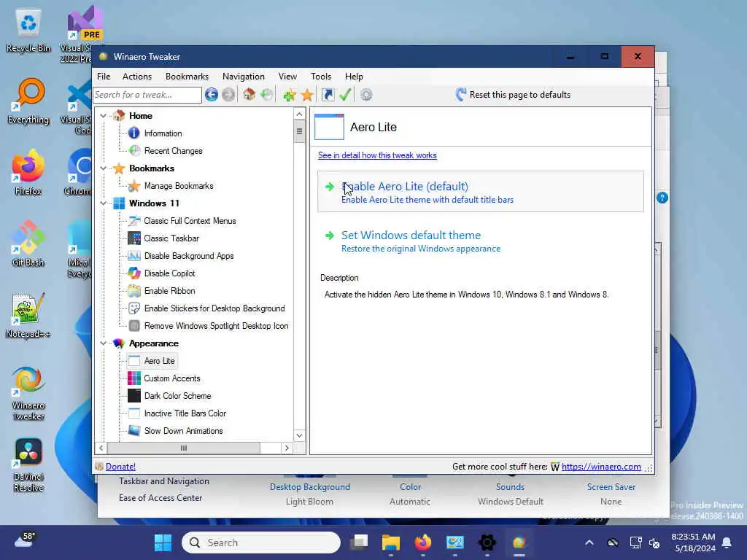Go to Home page via house icon
This screenshot has height=560, width=747.
pos(249,94)
